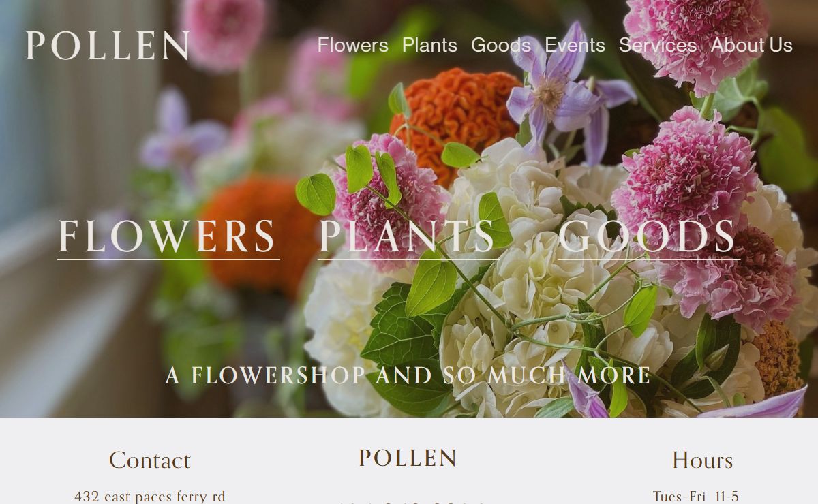Screen dimensions: 818x504
Task: Click the large GOODS hero link
Action: [x=648, y=236]
